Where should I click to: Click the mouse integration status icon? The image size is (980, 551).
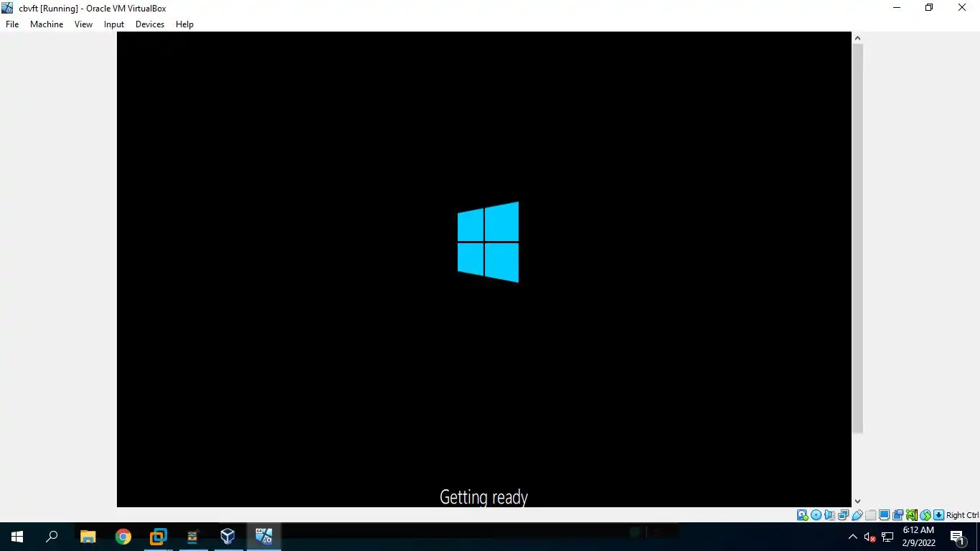tap(925, 515)
